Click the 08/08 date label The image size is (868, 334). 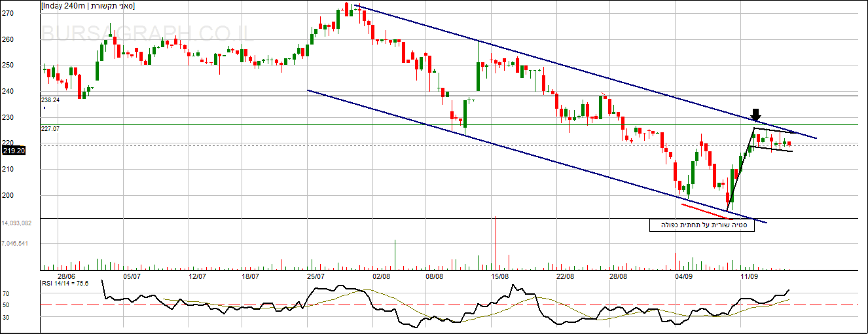point(434,276)
